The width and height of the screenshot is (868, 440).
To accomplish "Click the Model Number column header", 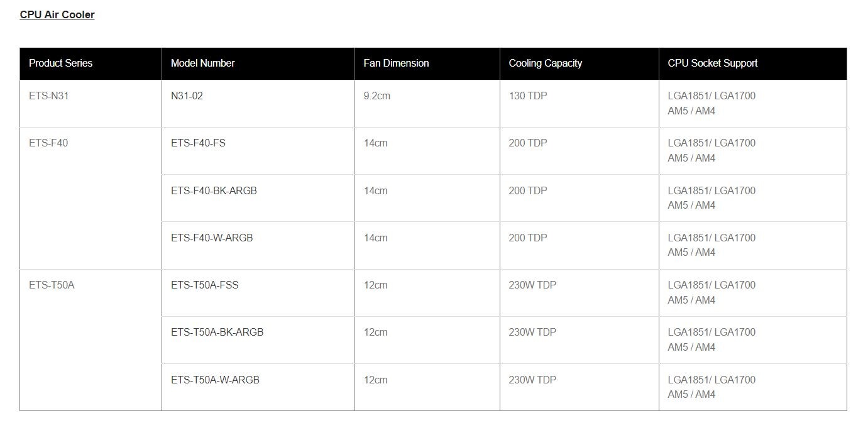I will (x=202, y=63).
